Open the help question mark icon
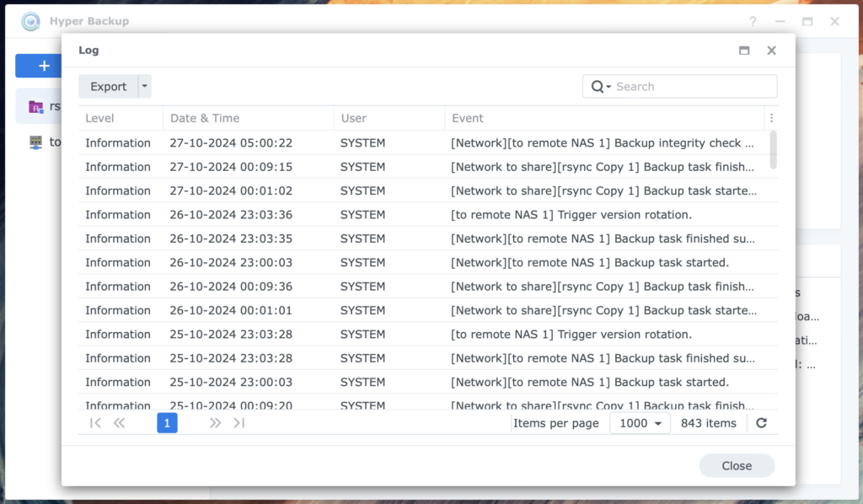The width and height of the screenshot is (863, 504). click(x=753, y=21)
